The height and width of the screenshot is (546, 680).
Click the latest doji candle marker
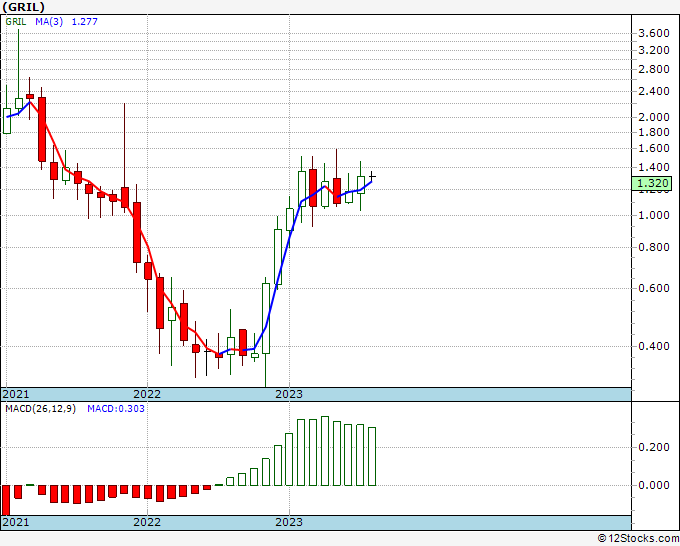[x=372, y=176]
